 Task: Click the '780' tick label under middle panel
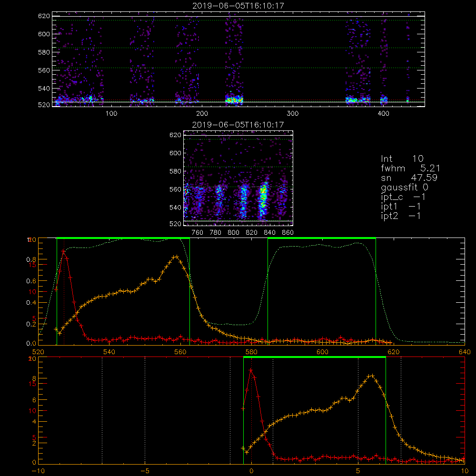216,233
